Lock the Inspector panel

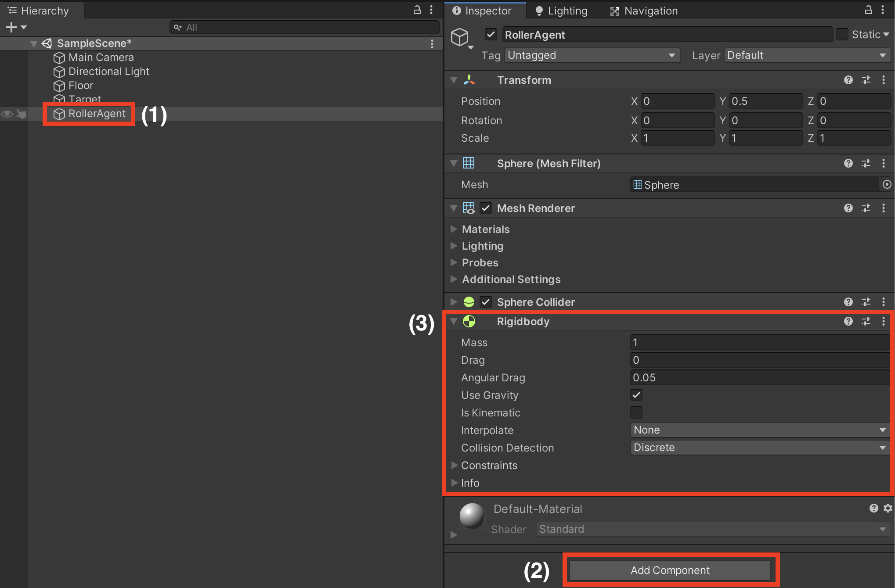click(868, 10)
